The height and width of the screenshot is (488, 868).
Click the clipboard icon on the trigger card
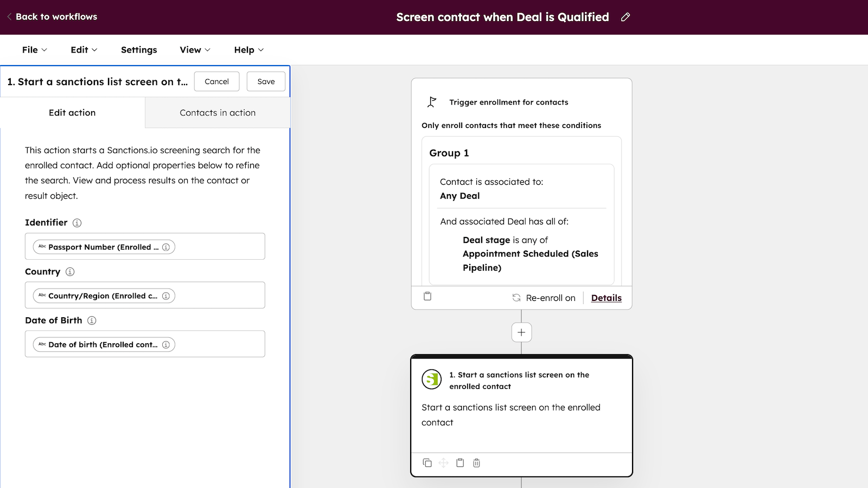point(427,297)
